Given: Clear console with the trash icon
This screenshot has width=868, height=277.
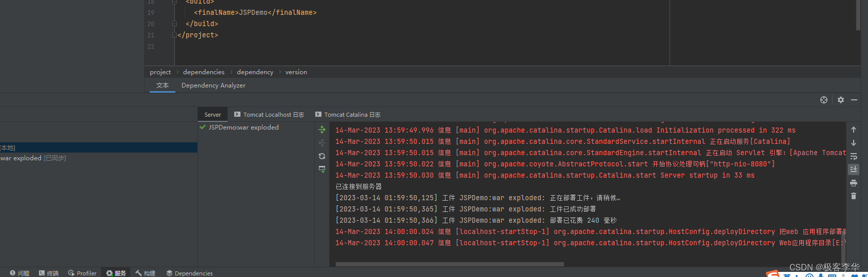Looking at the screenshot, I should 854,196.
